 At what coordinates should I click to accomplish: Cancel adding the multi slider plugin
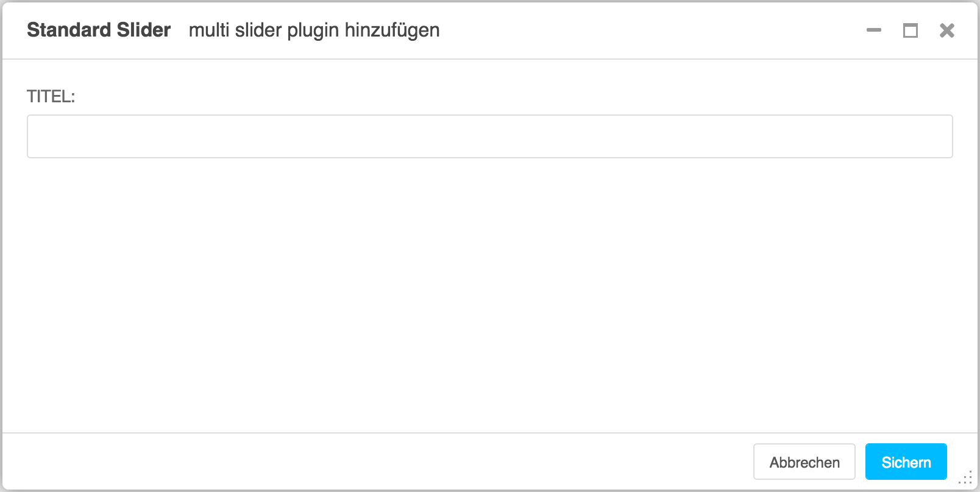(804, 462)
